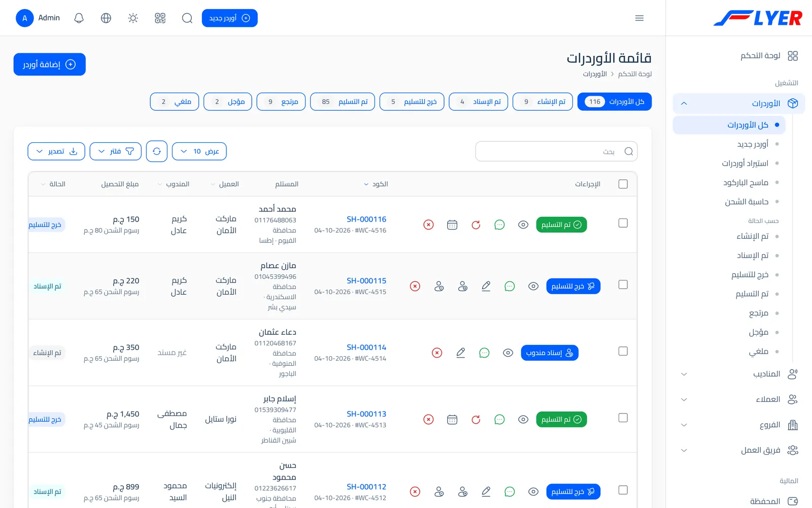Image resolution: width=812 pixels, height=508 pixels.
Task: Select the تم التسليم 85 status tab
Action: (x=343, y=102)
